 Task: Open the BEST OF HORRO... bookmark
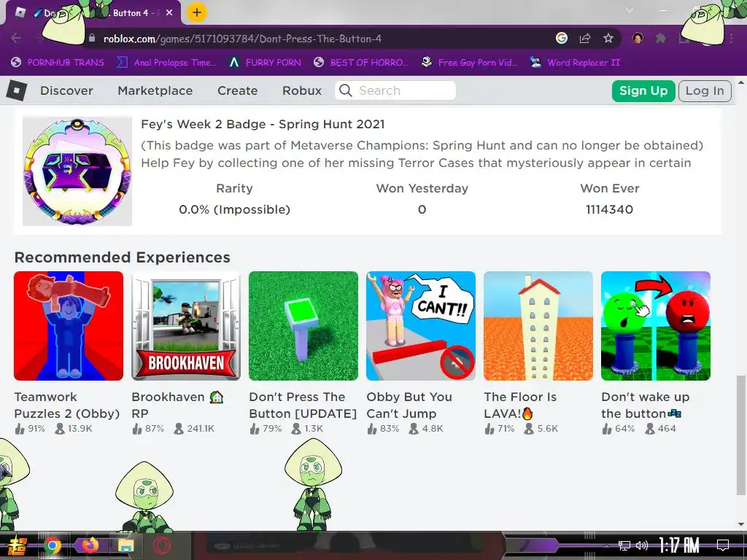(x=361, y=63)
